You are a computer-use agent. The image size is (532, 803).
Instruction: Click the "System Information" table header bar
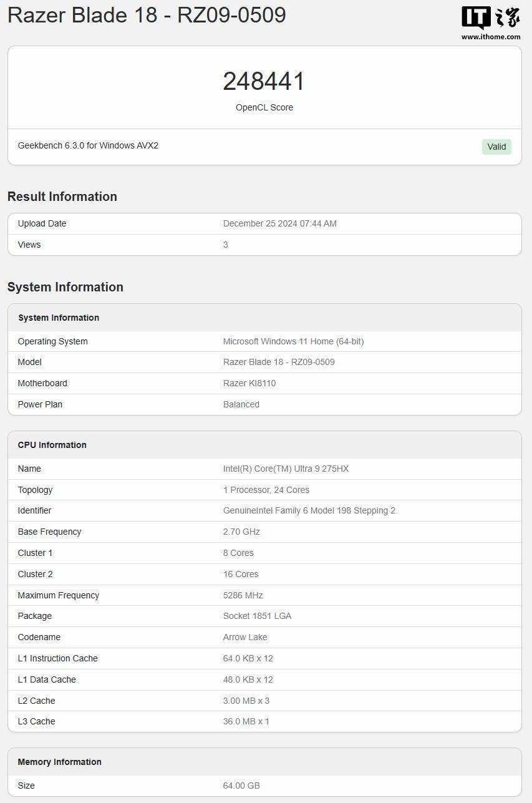point(264,318)
